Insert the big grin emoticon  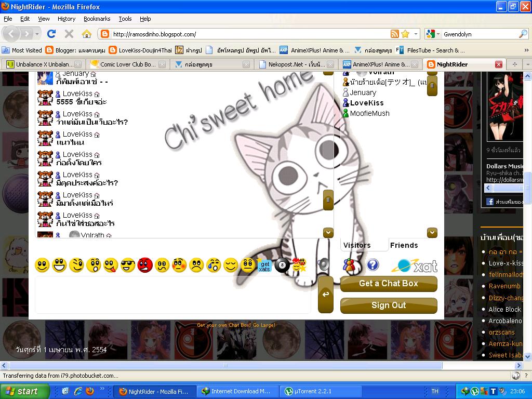[x=59, y=265]
